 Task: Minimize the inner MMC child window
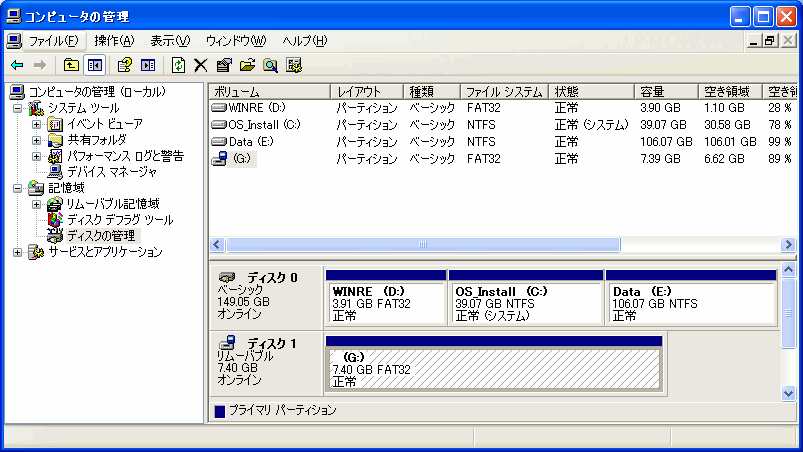click(753, 40)
